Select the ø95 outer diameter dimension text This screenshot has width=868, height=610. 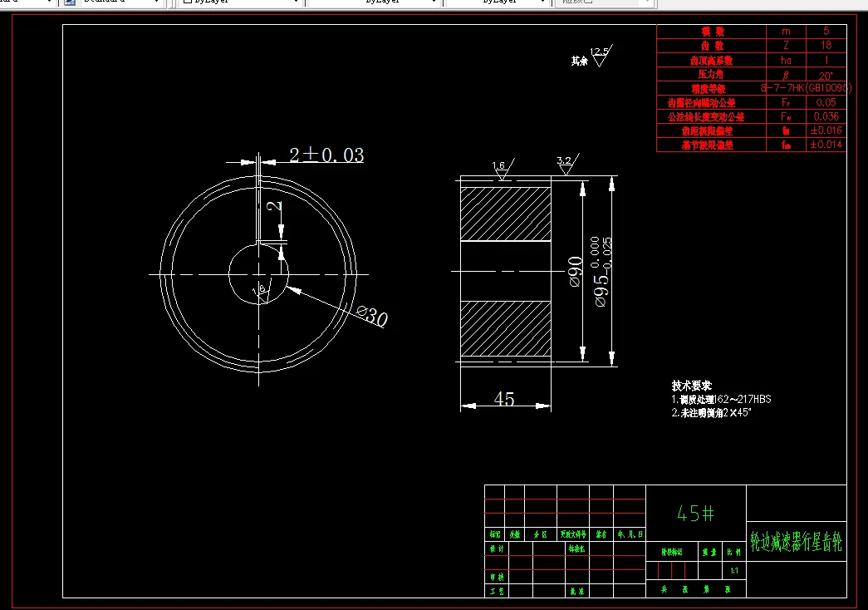pyautogui.click(x=601, y=290)
